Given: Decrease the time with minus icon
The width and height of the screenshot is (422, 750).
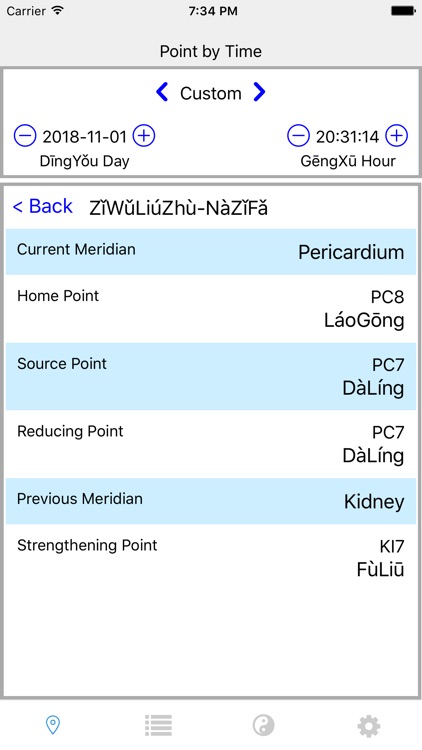Looking at the screenshot, I should 298,136.
